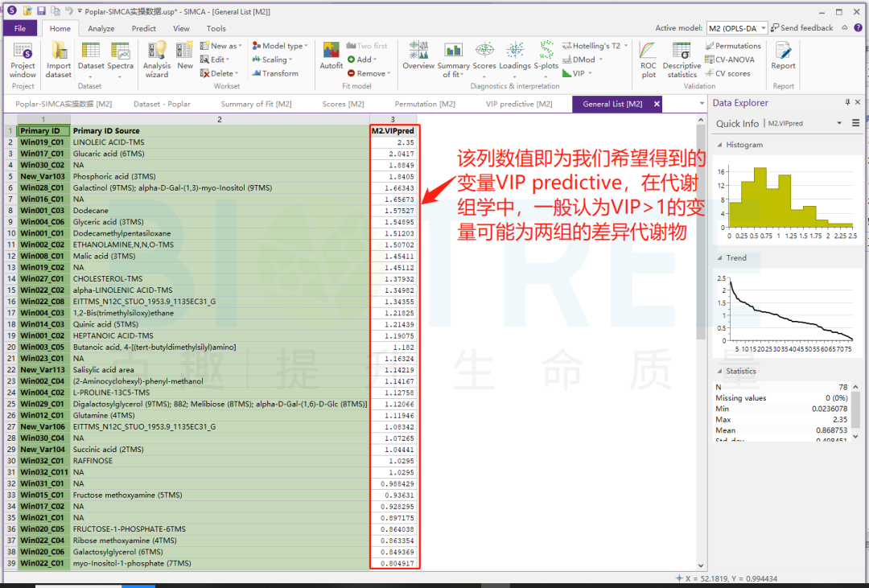Collapse the Histogram section
The height and width of the screenshot is (588, 869).
(719, 145)
